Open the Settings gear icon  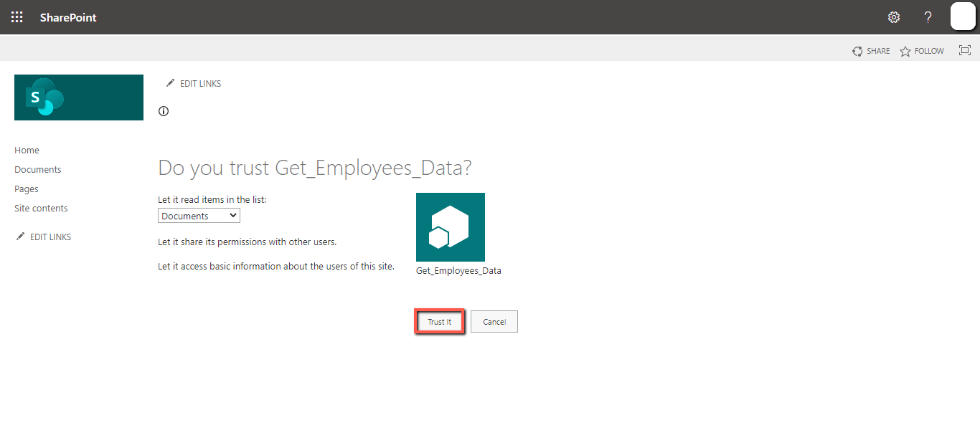point(894,17)
